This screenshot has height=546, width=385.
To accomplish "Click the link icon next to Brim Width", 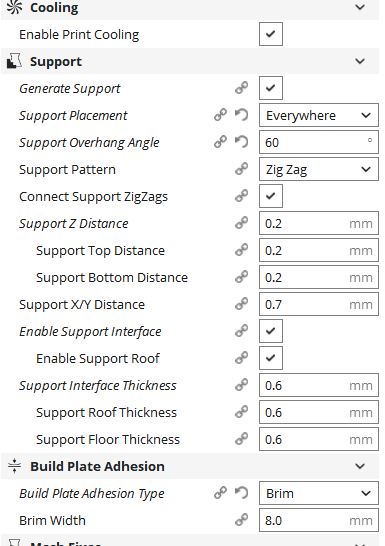I will [241, 520].
